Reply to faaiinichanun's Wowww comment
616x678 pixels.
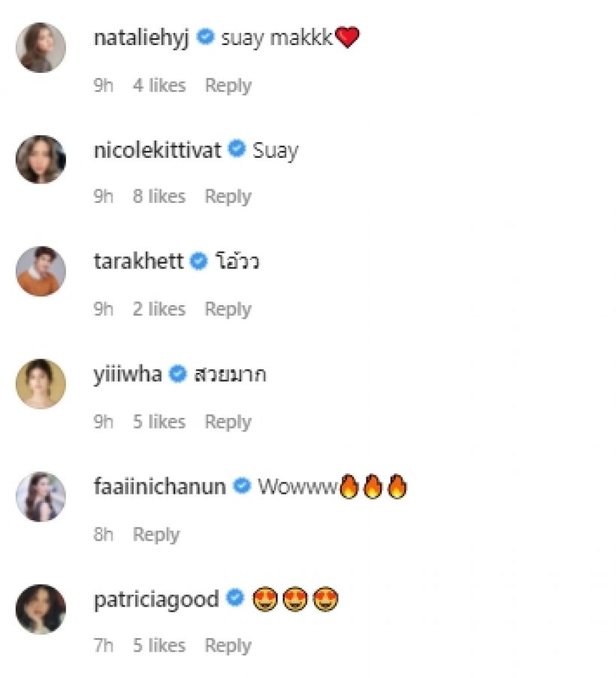(156, 534)
